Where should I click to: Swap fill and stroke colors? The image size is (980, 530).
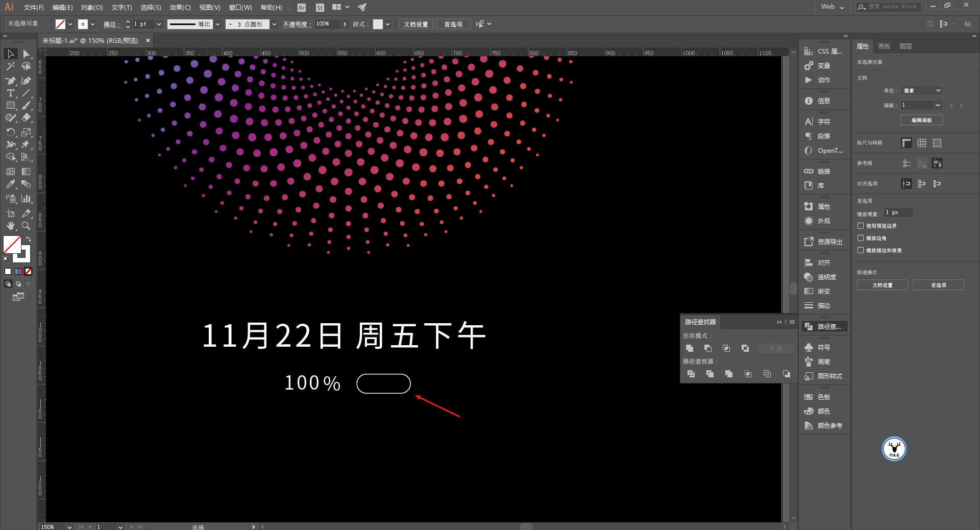(x=29, y=238)
